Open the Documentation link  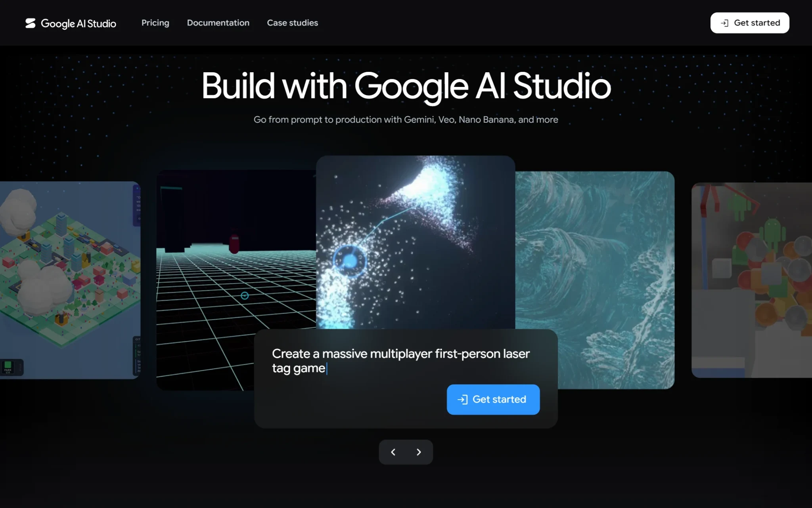click(x=218, y=23)
